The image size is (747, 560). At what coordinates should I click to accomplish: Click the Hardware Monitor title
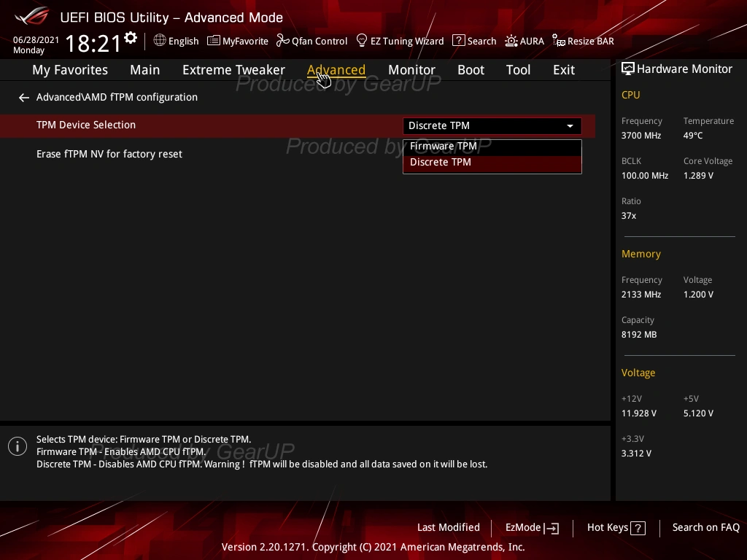[x=684, y=69]
